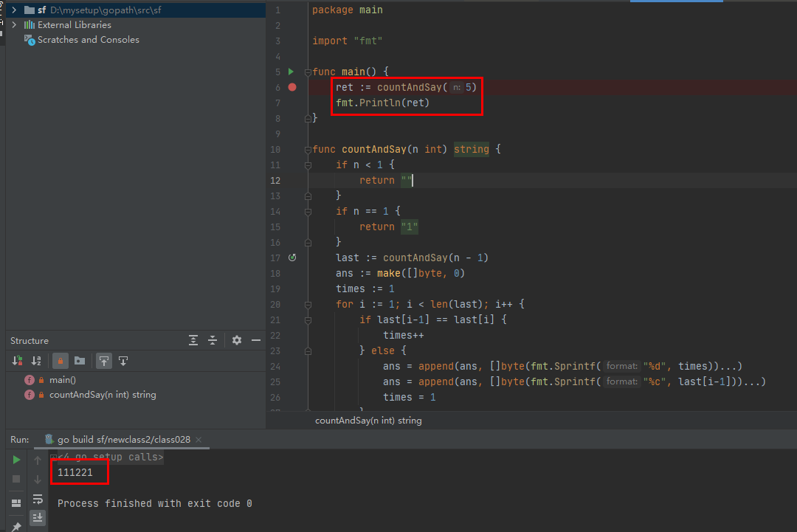Toggle show non-public lock filter
This screenshot has height=532, width=797.
[61, 361]
